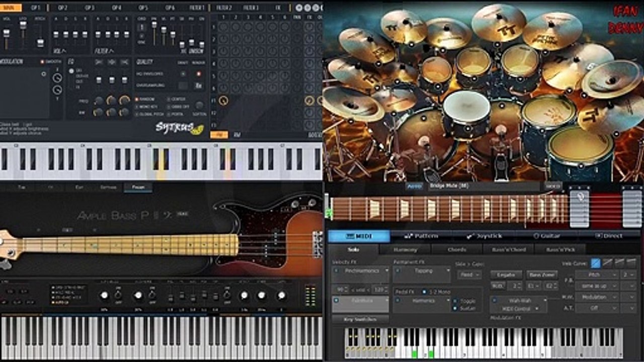Open the Wah-Wah modulation FX dropdown
Image resolution: width=644 pixels, height=362 pixels.
click(520, 300)
